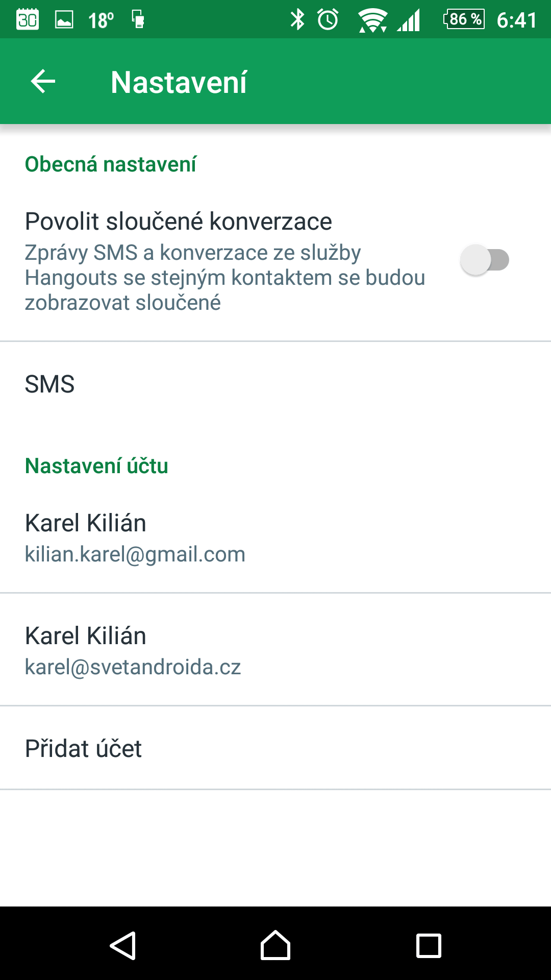
Task: Toggle merged conversations switch
Action: click(x=485, y=260)
